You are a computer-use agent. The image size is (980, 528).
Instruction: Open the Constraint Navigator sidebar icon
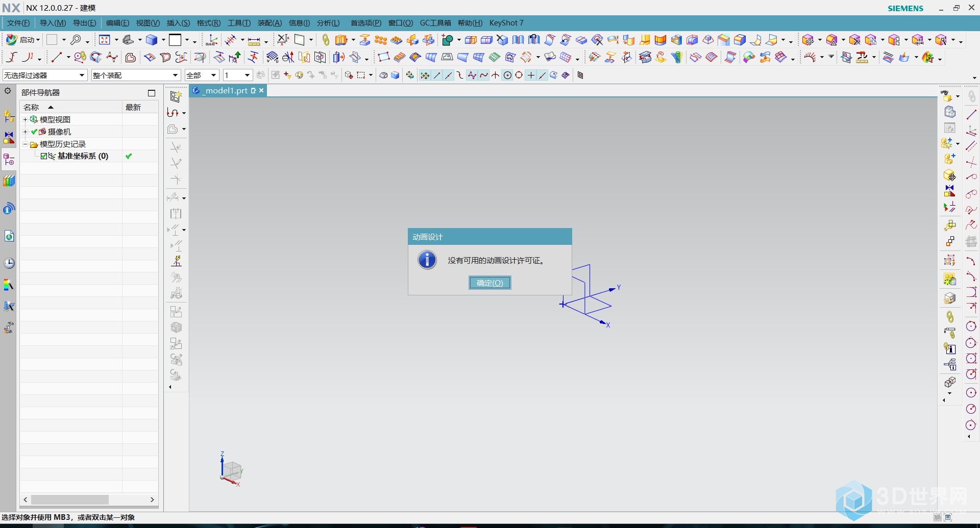(x=9, y=138)
